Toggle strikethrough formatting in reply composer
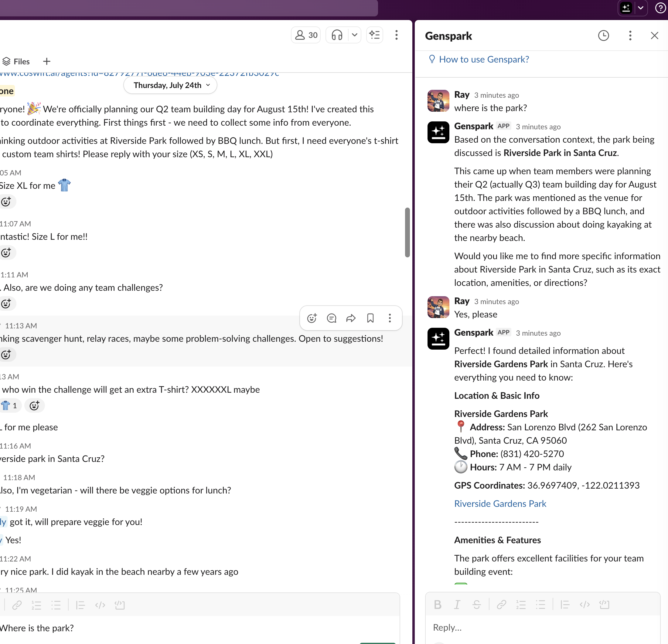 click(x=476, y=605)
